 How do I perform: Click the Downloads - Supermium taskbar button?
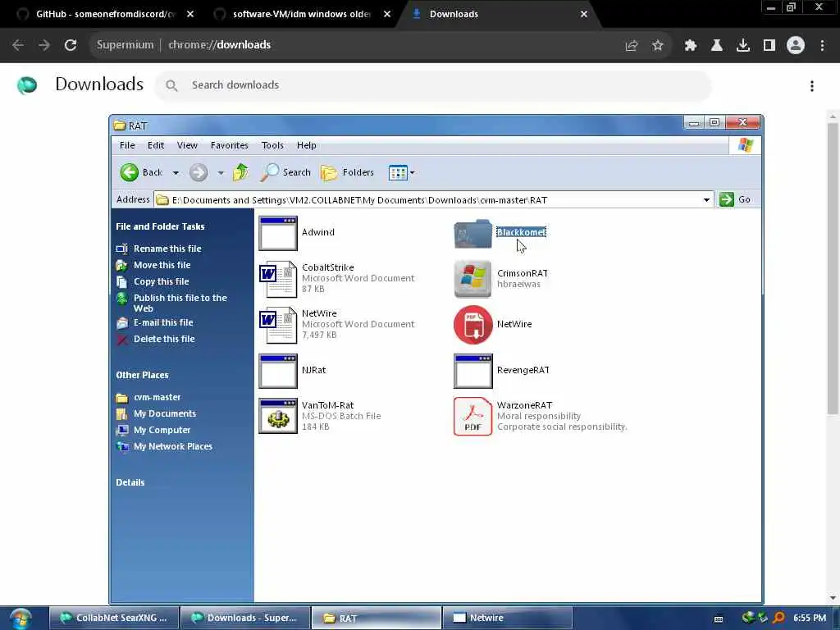tap(244, 618)
